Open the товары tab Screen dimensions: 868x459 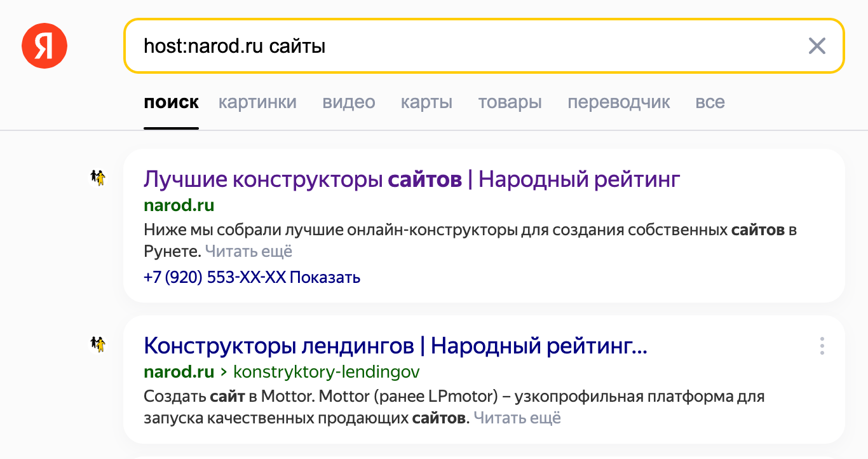510,102
